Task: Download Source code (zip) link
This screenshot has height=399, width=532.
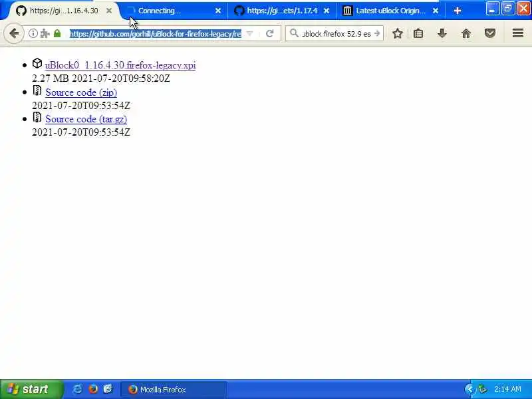Action: [81, 92]
